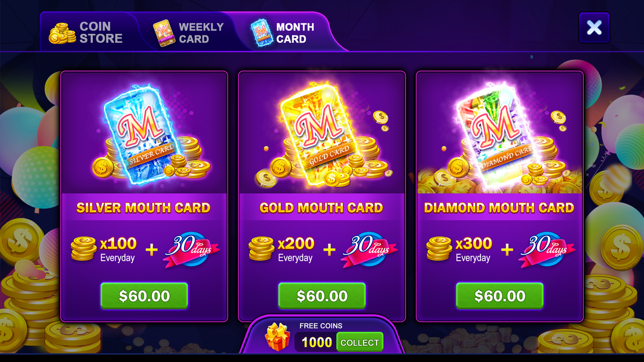Click the 30 days ribbon on Gold card

coord(369,250)
